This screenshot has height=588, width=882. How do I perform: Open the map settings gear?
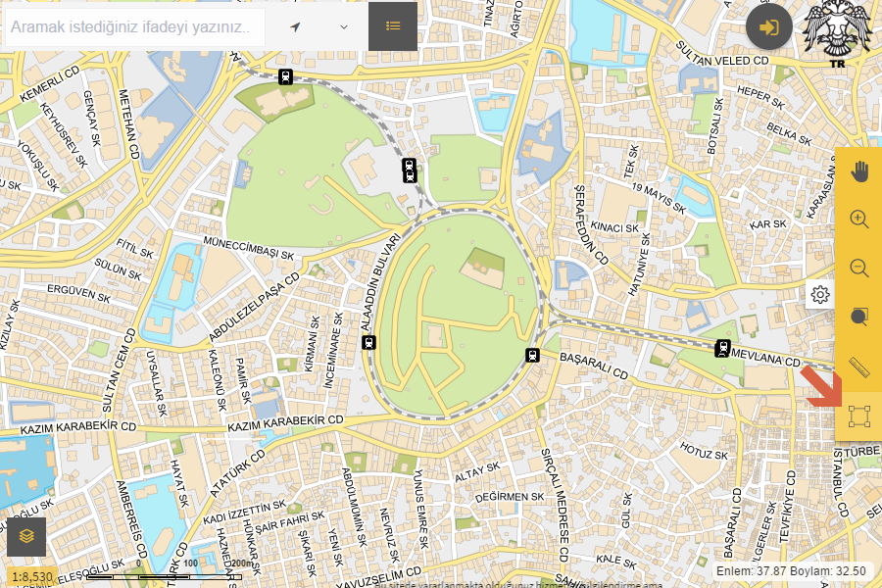[820, 294]
